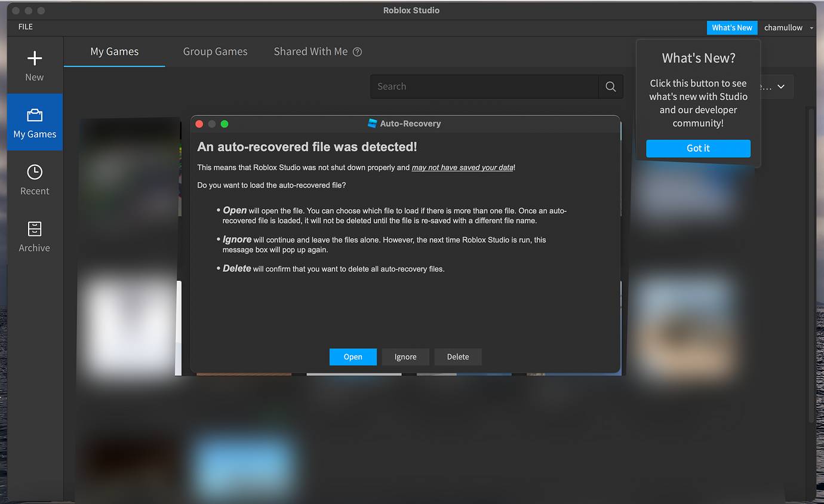824x504 pixels.
Task: Click the search magnifier icon
Action: click(x=610, y=87)
